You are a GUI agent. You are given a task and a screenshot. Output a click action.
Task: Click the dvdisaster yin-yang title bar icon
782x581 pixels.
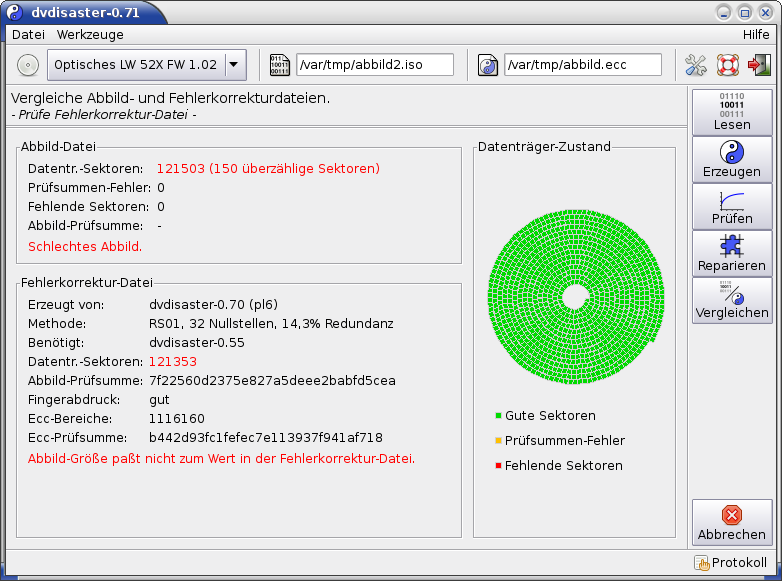[x=14, y=12]
